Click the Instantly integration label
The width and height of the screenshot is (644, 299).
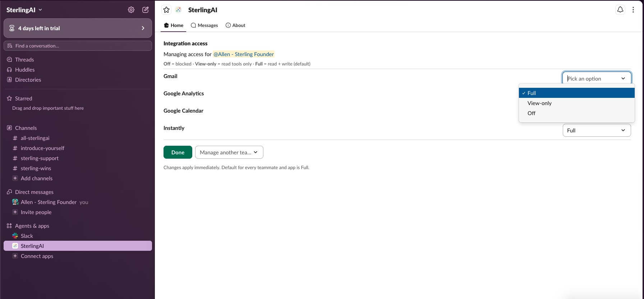174,128
